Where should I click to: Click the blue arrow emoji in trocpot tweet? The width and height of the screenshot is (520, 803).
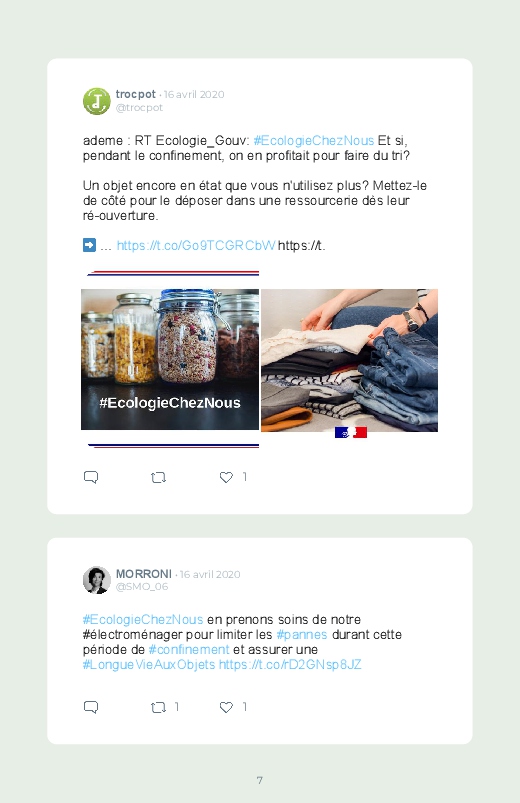coord(89,245)
